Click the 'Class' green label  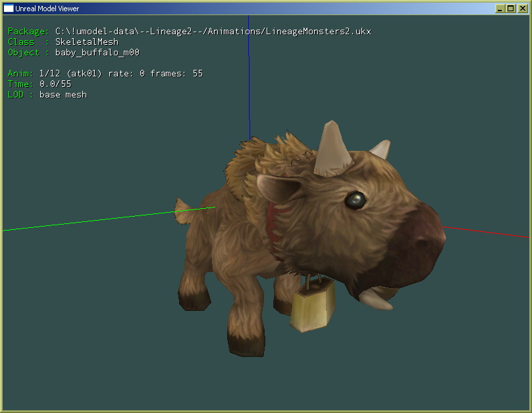21,42
